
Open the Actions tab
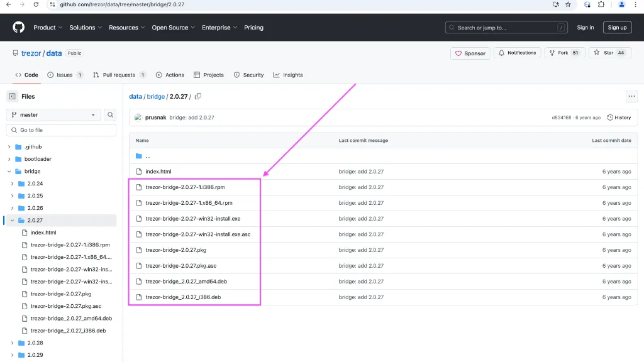[170, 75]
